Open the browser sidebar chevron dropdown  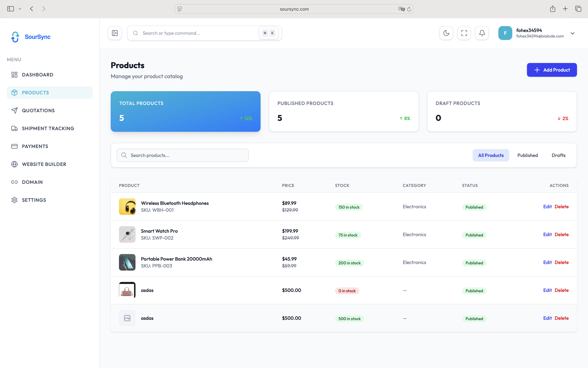coord(20,9)
